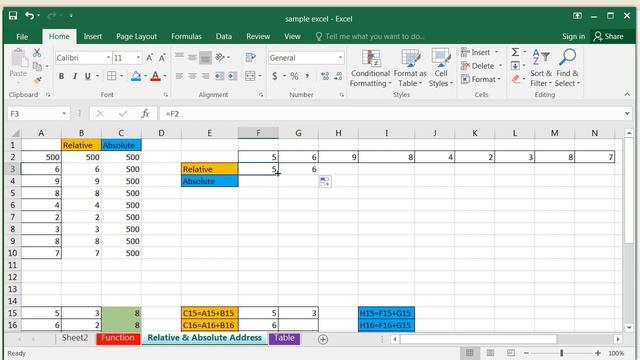Open the Sort & Filter button
The image size is (640, 360).
(x=541, y=68)
